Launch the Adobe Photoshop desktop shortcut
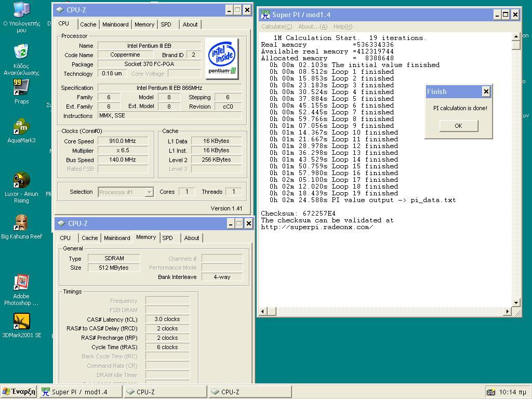 [x=21, y=290]
